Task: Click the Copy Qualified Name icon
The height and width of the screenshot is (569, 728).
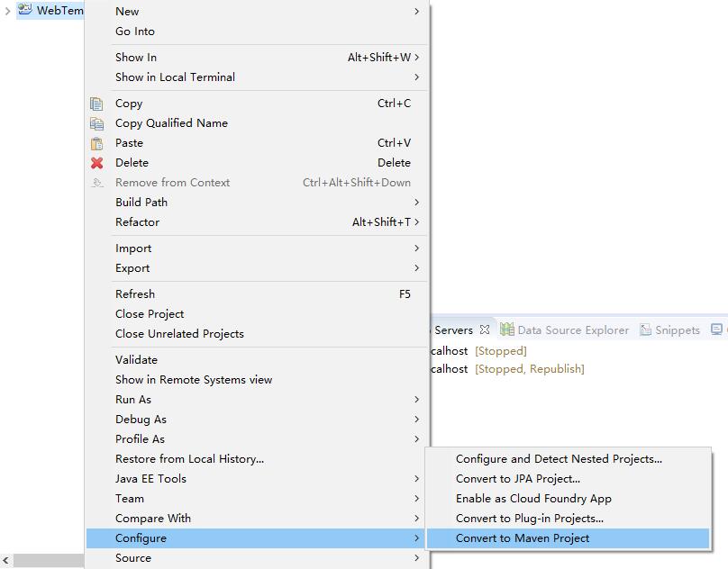Action: pyautogui.click(x=96, y=123)
